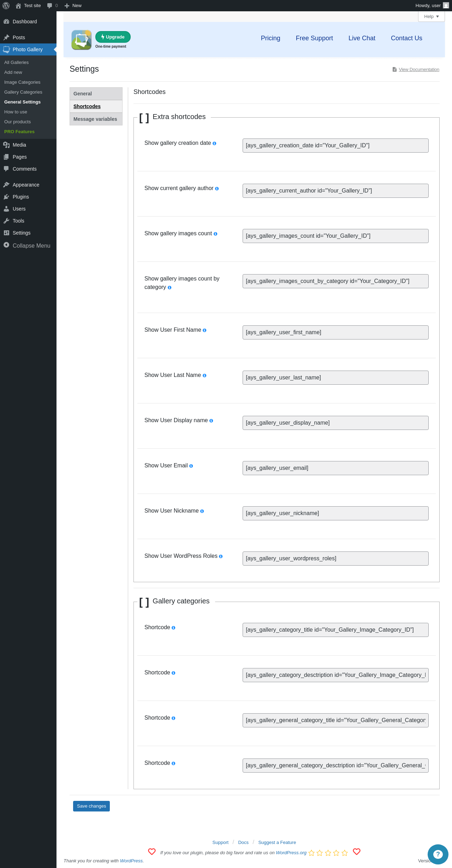The height and width of the screenshot is (868, 452).
Task: Click the green Upgrade button
Action: [113, 37]
